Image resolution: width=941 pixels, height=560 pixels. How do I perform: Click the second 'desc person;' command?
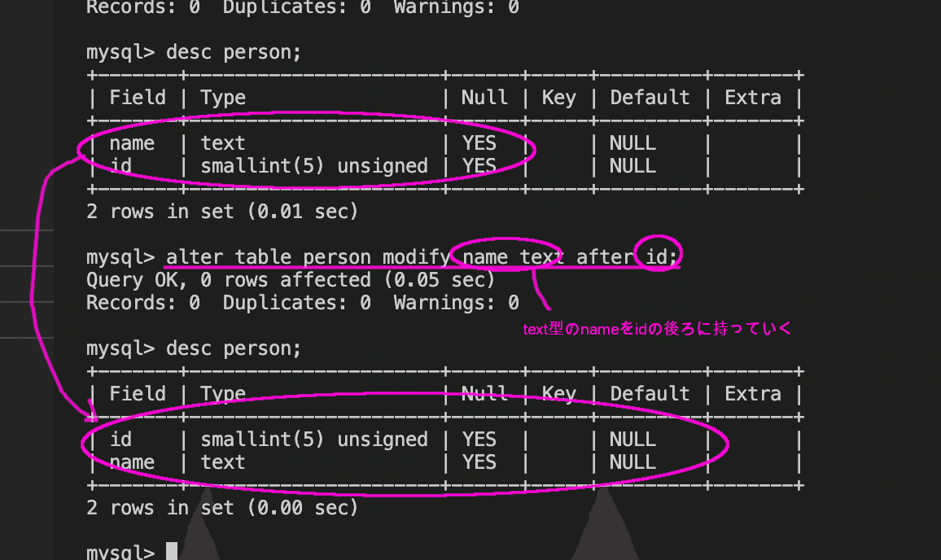[234, 348]
